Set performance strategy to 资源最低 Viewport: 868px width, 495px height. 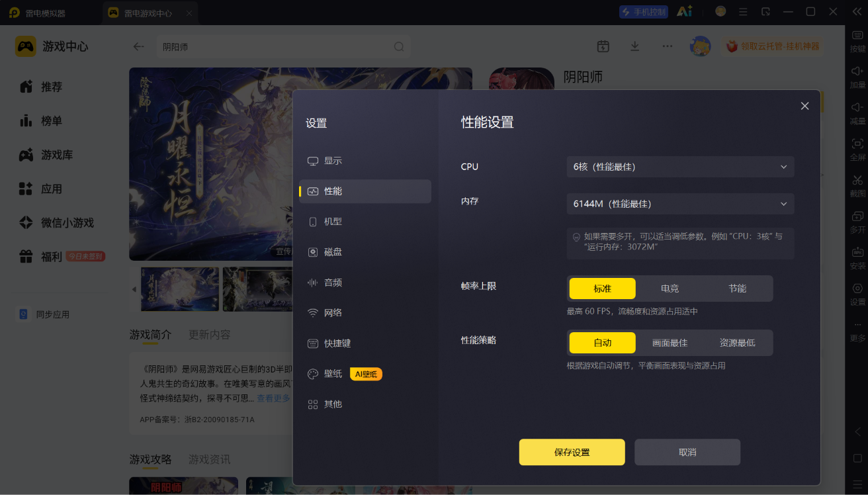tap(737, 343)
